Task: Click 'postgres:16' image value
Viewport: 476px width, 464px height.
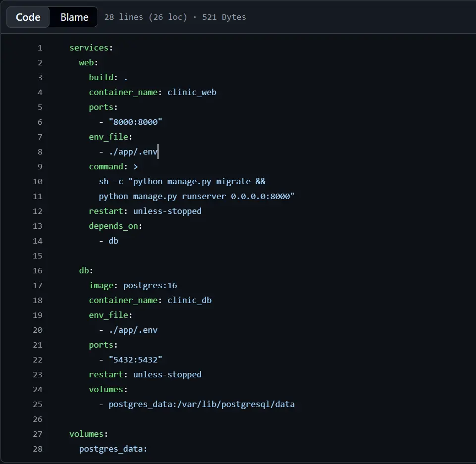Action: (x=150, y=286)
